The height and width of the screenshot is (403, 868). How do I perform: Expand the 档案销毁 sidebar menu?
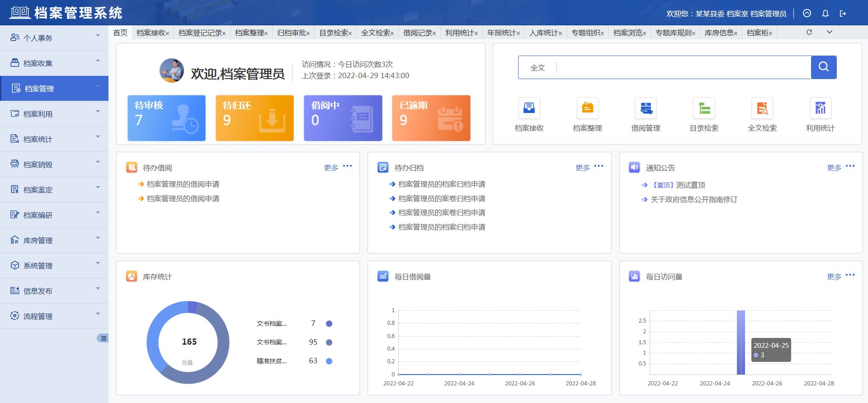(x=54, y=164)
